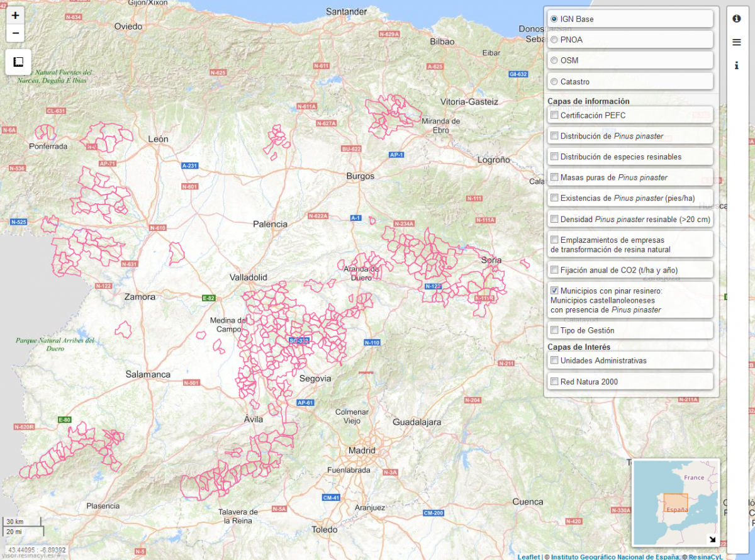Click the Palencia city label

click(x=271, y=224)
